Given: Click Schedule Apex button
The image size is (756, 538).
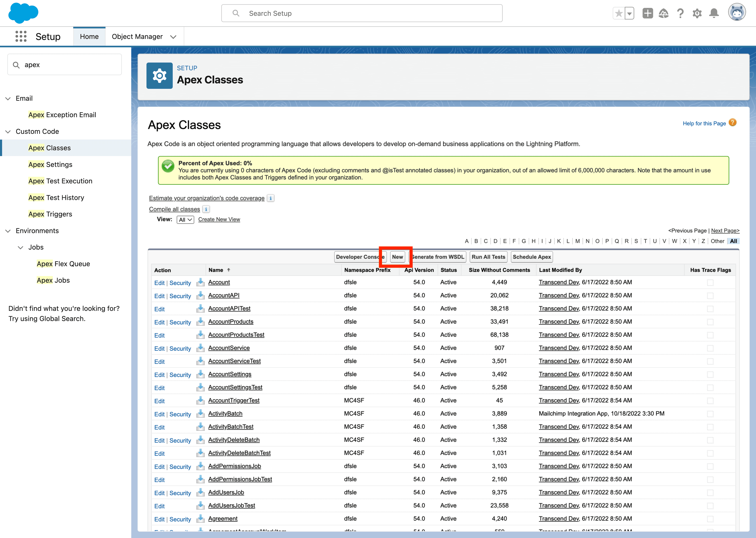Looking at the screenshot, I should 532,257.
